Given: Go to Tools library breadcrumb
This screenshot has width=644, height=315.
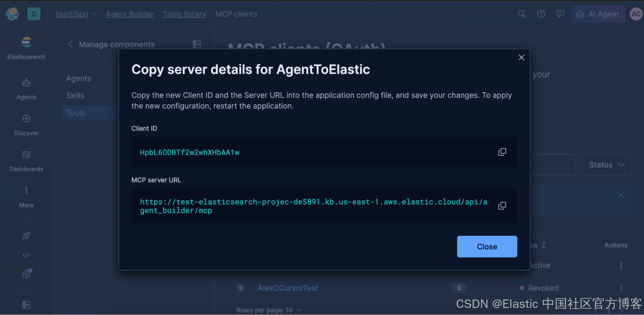Looking at the screenshot, I should click(184, 14).
